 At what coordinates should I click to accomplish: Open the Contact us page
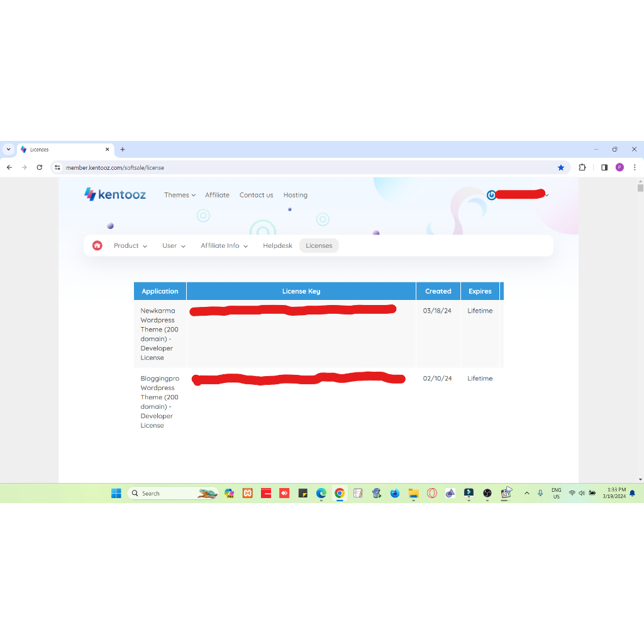[x=257, y=195]
